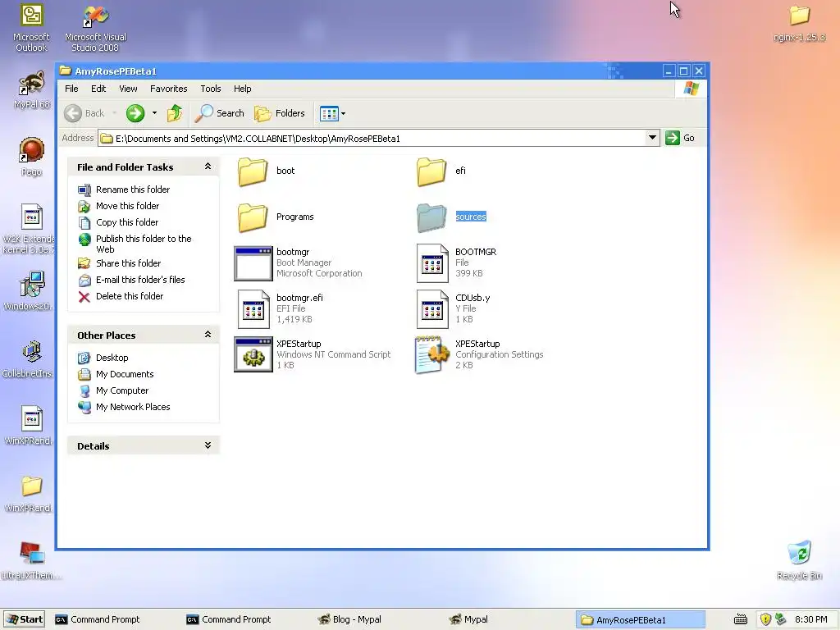Click Move this folder
Screen dimensions: 840x630
pyautogui.click(x=127, y=206)
